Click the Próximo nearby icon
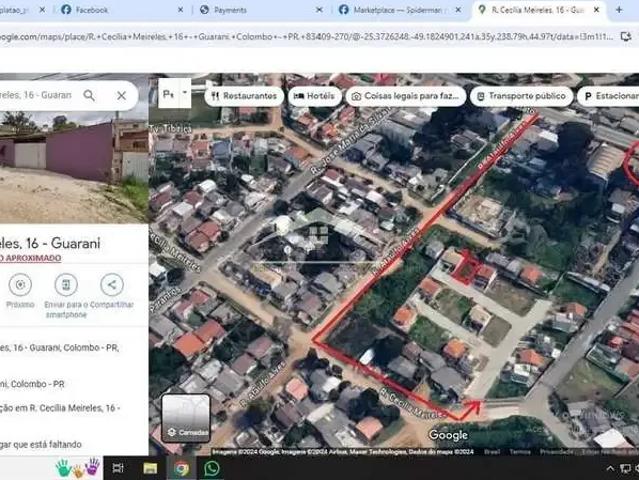639x480 pixels. 20,285
